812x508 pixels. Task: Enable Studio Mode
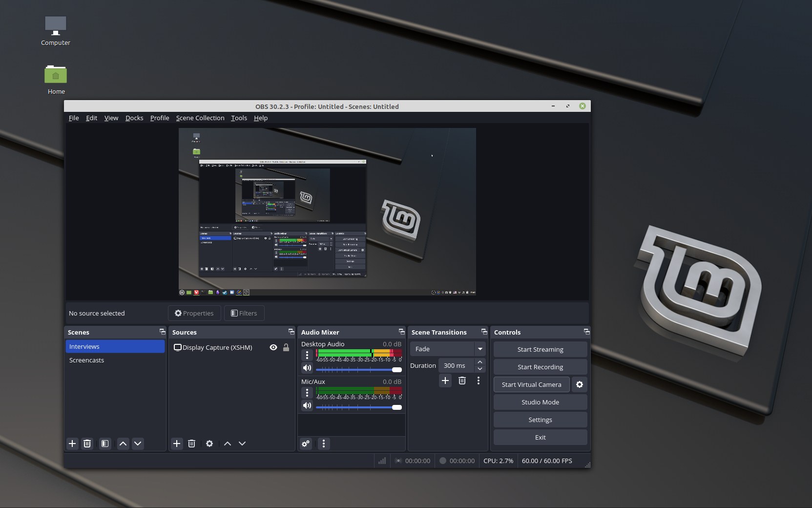(540, 402)
